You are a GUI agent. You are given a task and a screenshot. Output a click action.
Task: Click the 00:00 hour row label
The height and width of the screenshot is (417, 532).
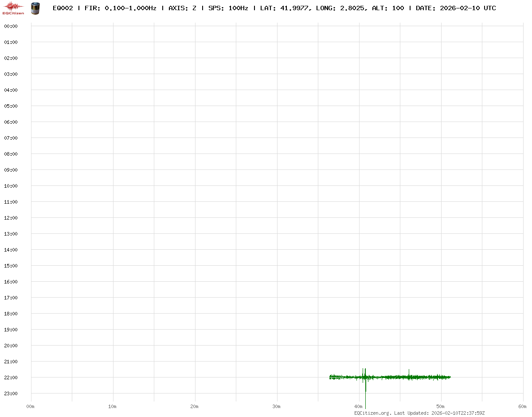pyautogui.click(x=11, y=26)
